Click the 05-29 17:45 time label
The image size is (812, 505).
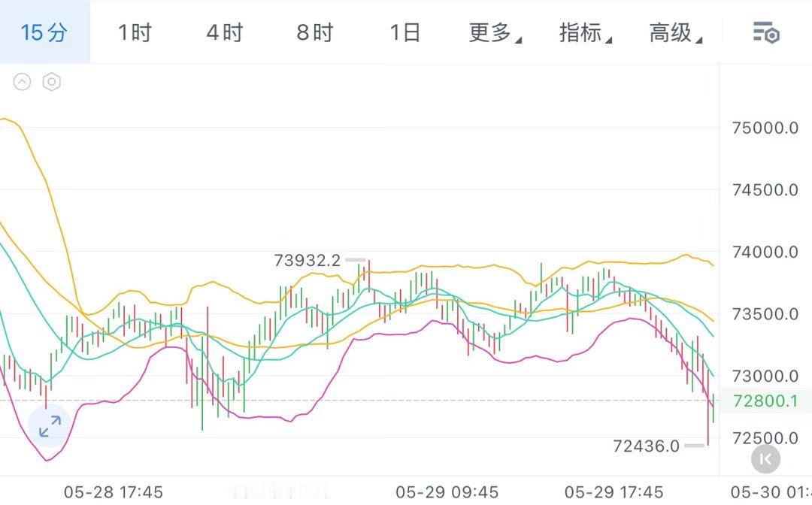614,491
